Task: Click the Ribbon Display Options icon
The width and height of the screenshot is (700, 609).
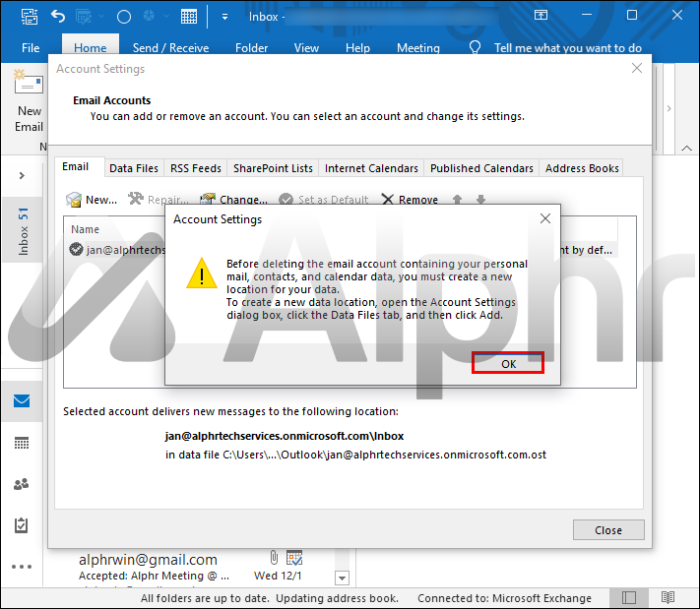Action: (x=541, y=15)
